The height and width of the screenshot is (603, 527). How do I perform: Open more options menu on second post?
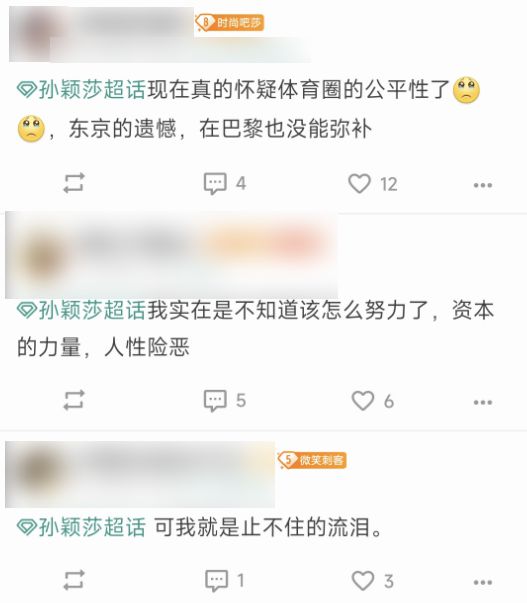click(483, 403)
